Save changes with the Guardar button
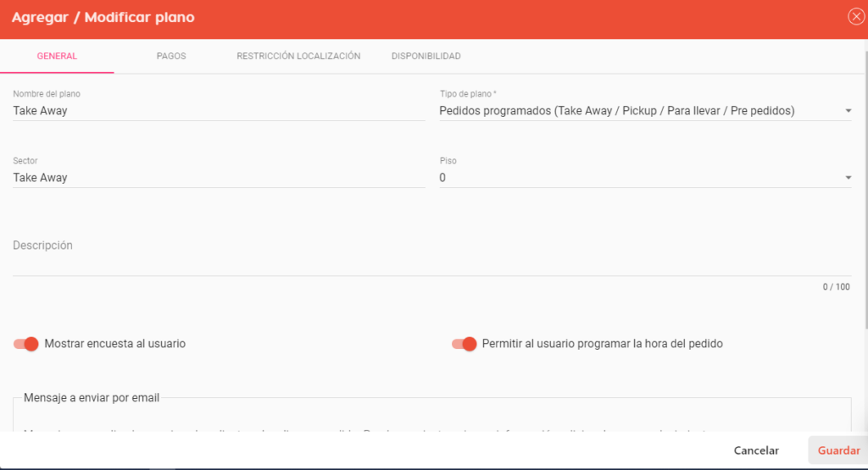Screen dimensions: 868x470 tap(838, 451)
